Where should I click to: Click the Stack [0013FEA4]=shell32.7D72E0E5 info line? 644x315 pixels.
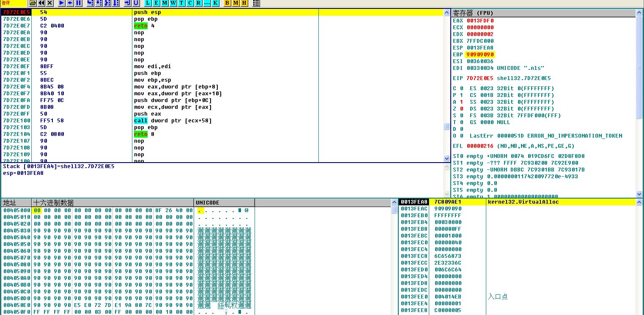(58, 166)
